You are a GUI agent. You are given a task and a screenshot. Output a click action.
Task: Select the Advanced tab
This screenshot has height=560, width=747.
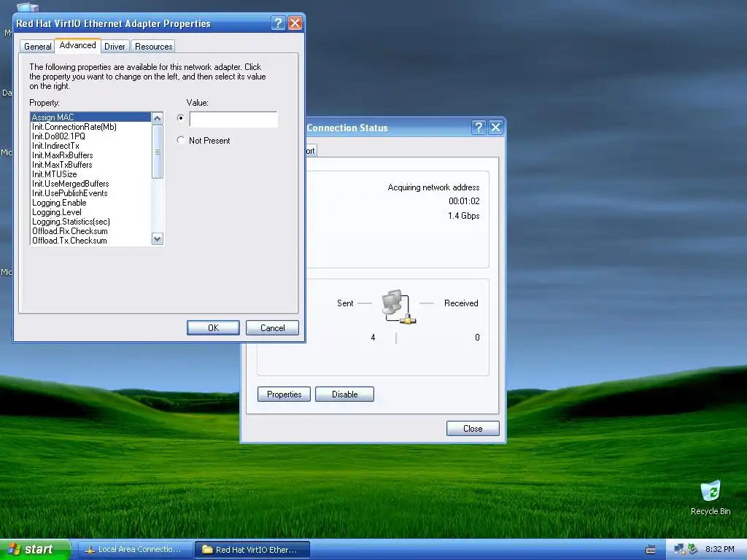(x=77, y=45)
